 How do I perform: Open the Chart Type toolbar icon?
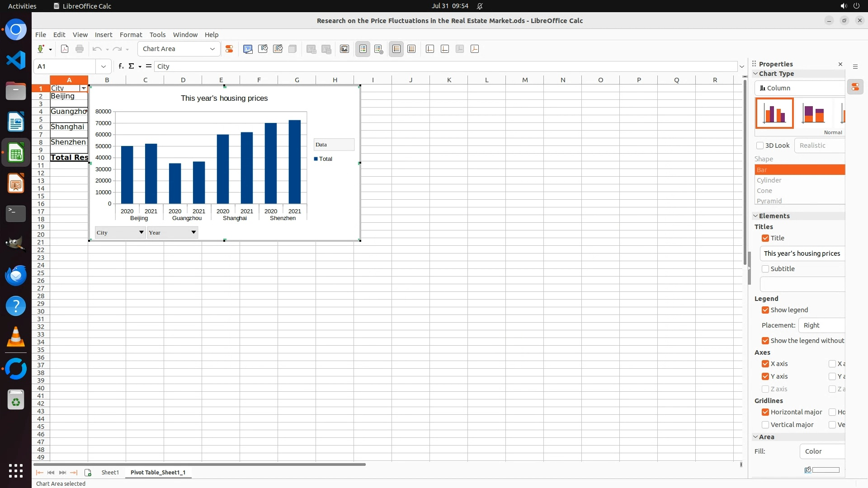tap(248, 49)
